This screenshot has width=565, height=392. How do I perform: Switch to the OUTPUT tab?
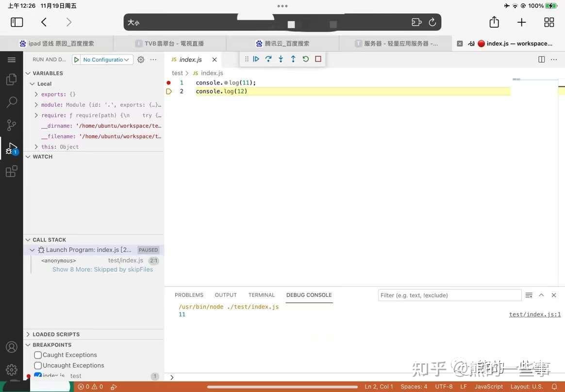(225, 295)
